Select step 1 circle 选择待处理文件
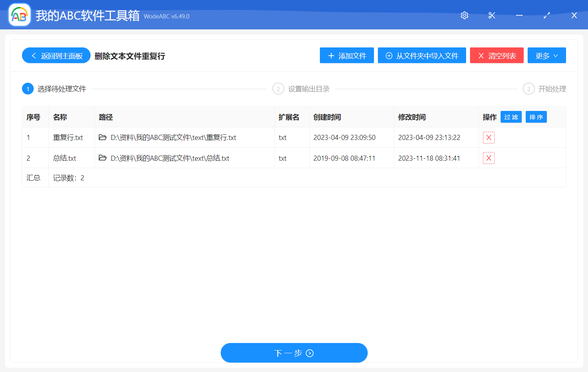Image resolution: width=588 pixels, height=372 pixels. pos(27,89)
